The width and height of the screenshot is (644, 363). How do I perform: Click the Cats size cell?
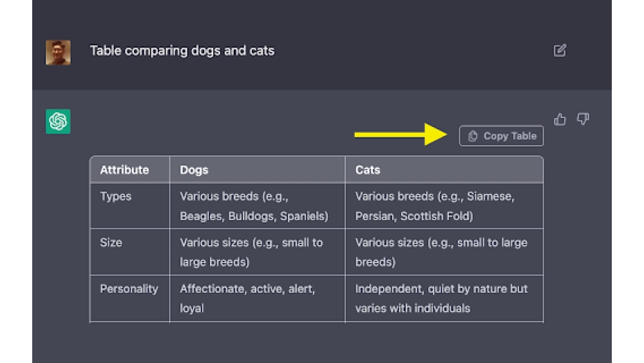click(x=441, y=252)
